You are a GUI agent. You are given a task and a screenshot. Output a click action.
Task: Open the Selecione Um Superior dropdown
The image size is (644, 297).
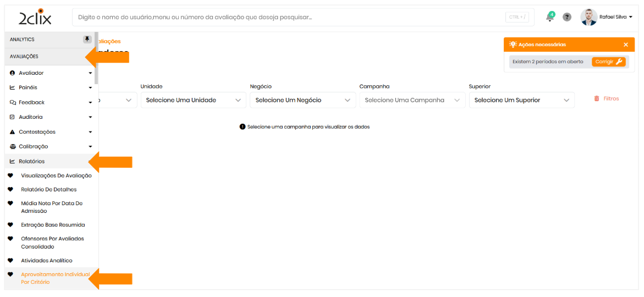521,100
